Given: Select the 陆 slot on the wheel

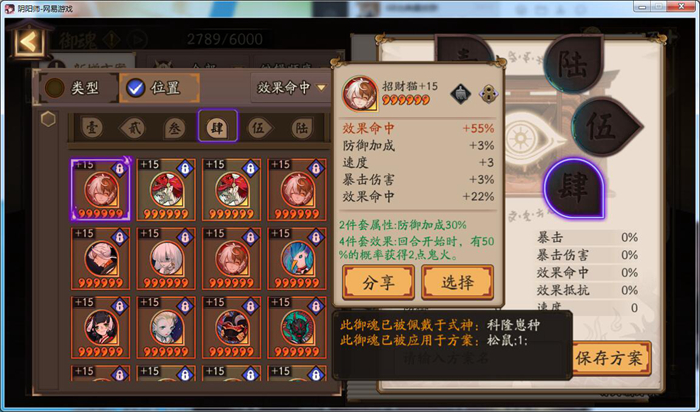Looking at the screenshot, I should (x=573, y=62).
